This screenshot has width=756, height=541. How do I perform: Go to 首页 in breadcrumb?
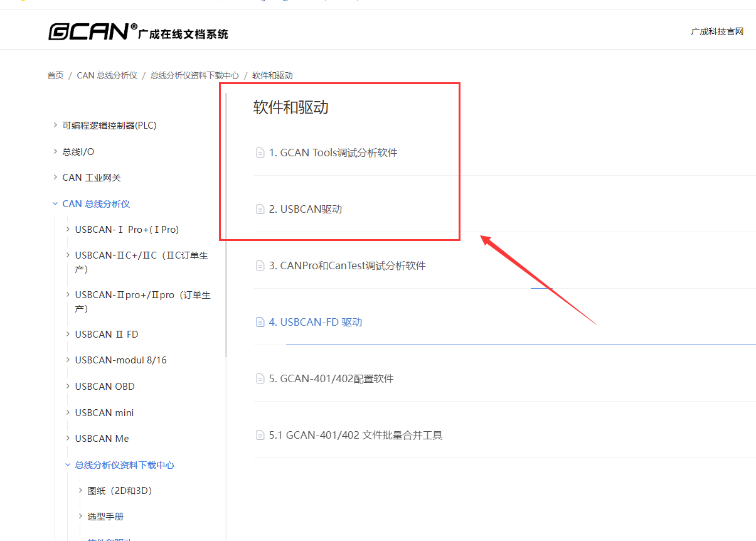point(55,75)
